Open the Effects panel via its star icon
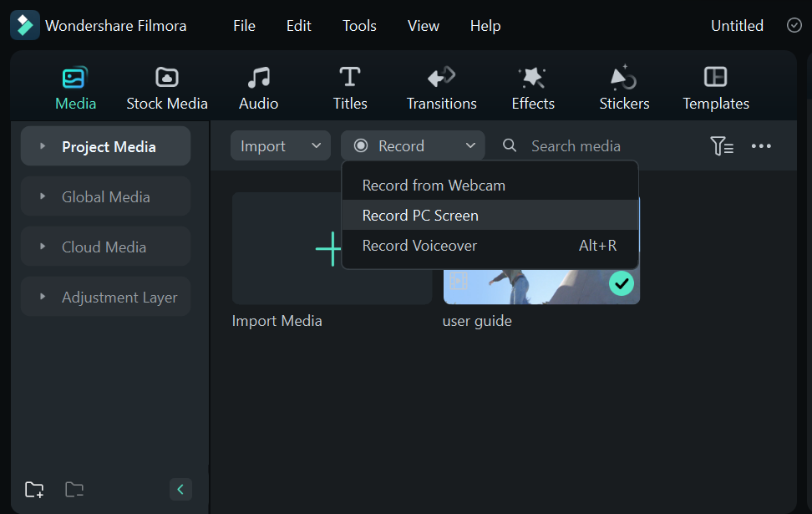The width and height of the screenshot is (812, 514). coord(532,76)
